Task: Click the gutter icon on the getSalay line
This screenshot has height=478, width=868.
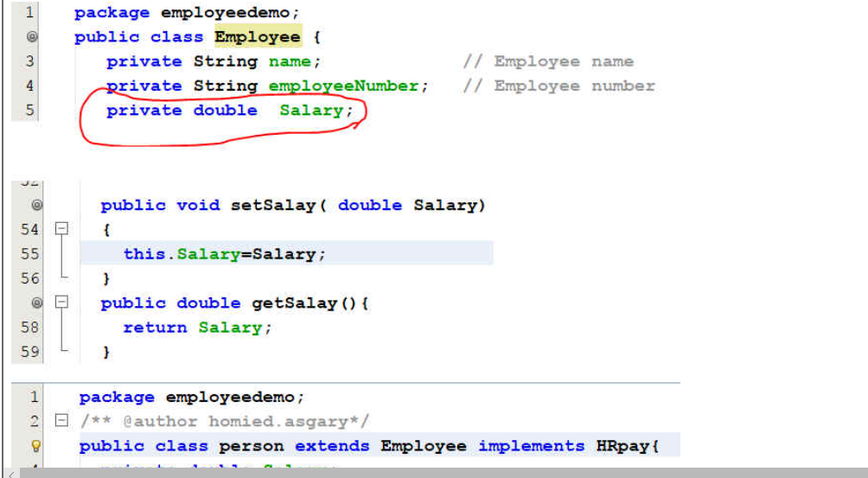Action: pyautogui.click(x=36, y=303)
